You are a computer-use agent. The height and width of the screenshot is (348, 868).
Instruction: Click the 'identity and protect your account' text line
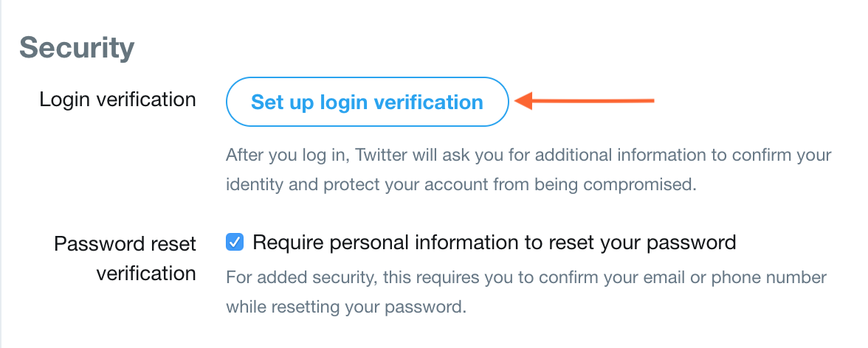coord(461,184)
